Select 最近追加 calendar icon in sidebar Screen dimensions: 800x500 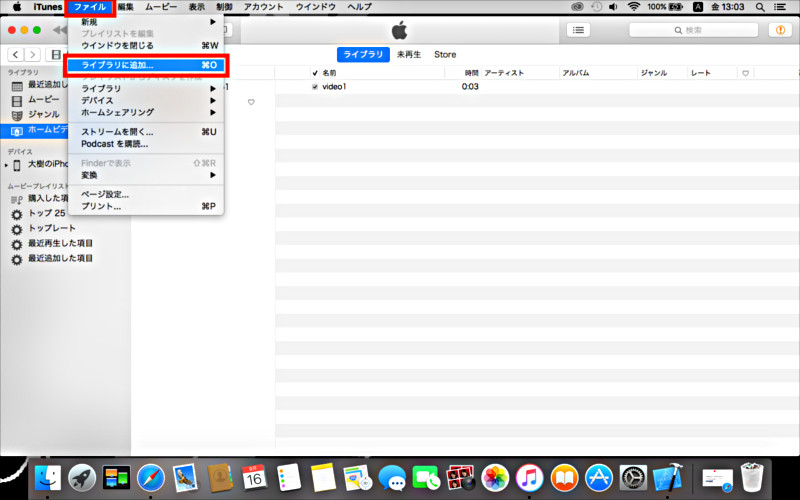17,86
